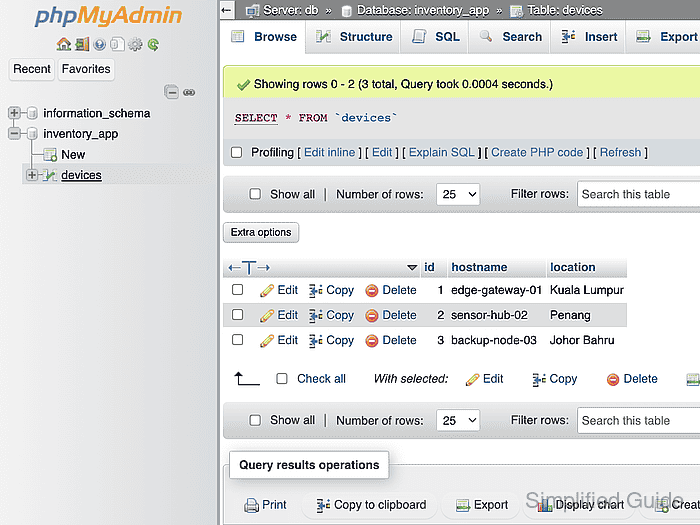Switch to the Search tab

510,37
